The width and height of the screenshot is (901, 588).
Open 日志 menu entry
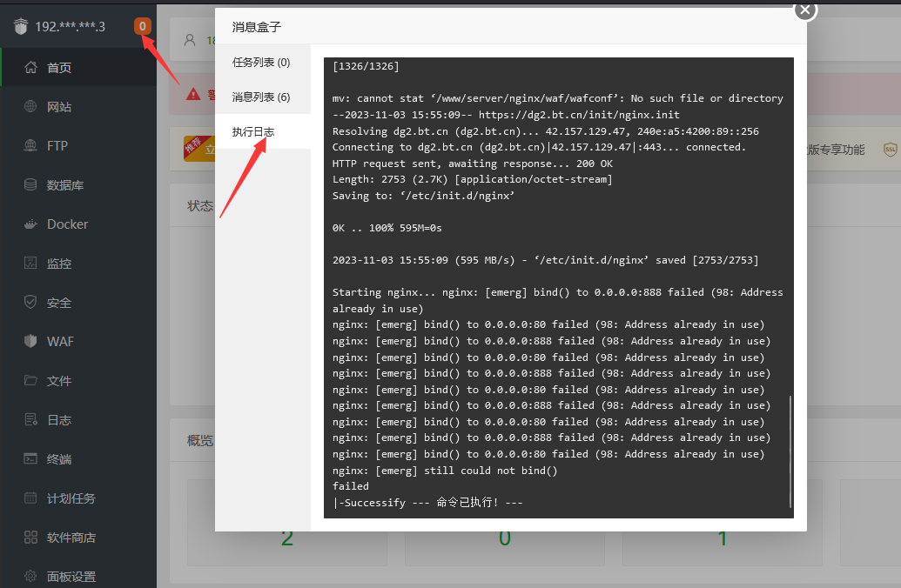pos(78,420)
